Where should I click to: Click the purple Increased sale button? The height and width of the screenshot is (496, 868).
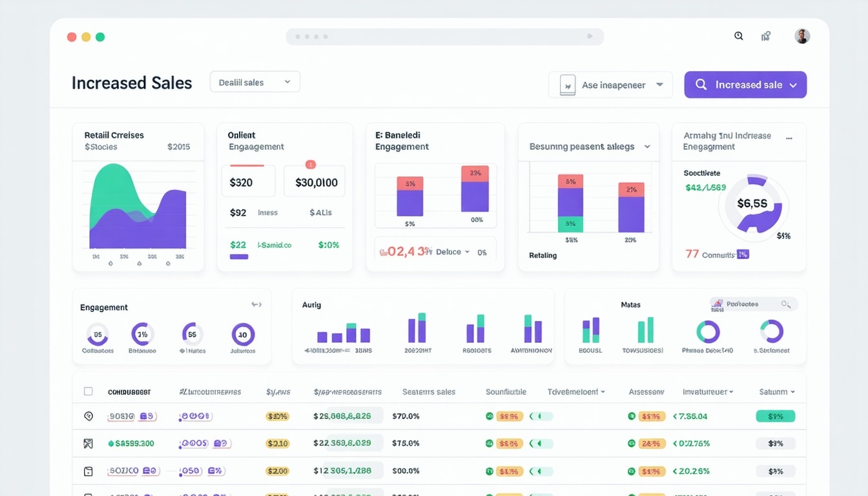tap(745, 85)
